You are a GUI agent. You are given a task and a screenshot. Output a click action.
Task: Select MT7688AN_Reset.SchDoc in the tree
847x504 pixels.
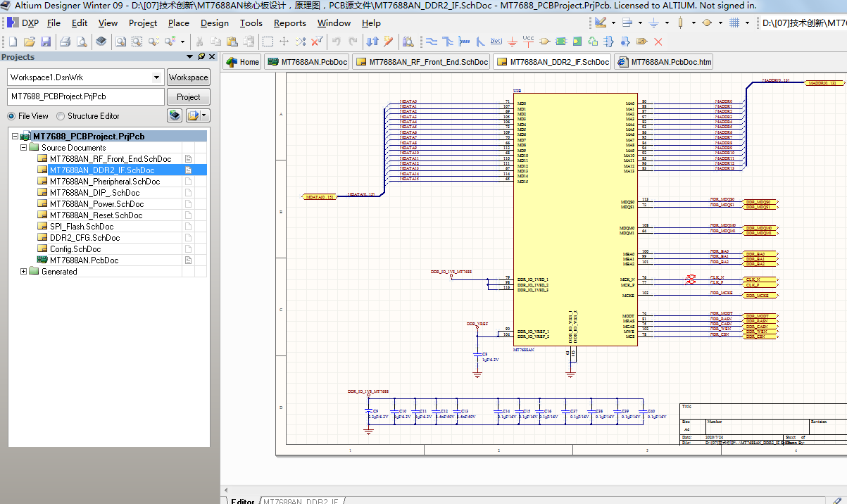coord(96,215)
